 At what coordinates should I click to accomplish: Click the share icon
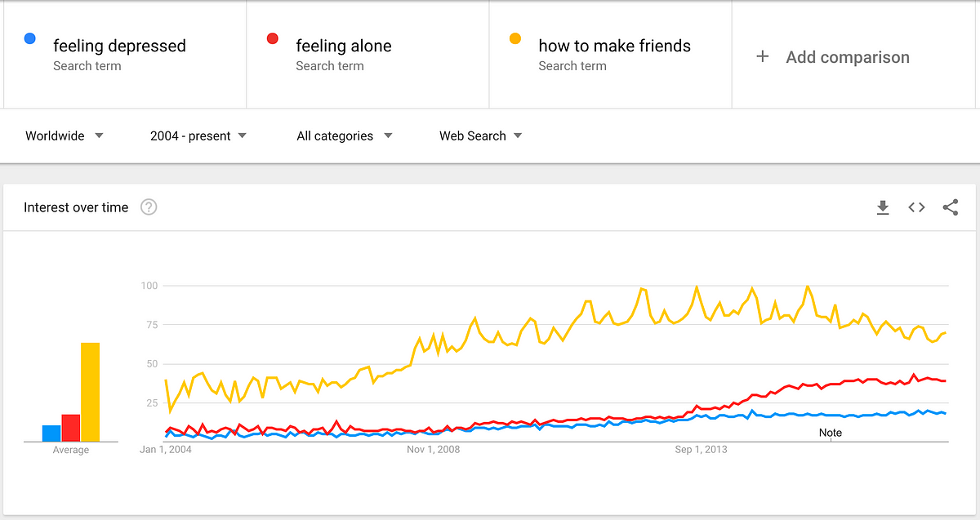coord(951,208)
